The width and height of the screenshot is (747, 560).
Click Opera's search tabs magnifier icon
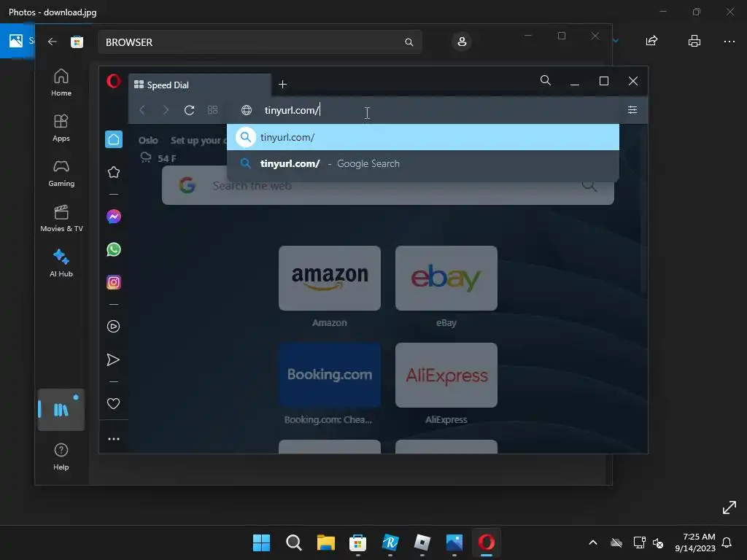point(546,80)
